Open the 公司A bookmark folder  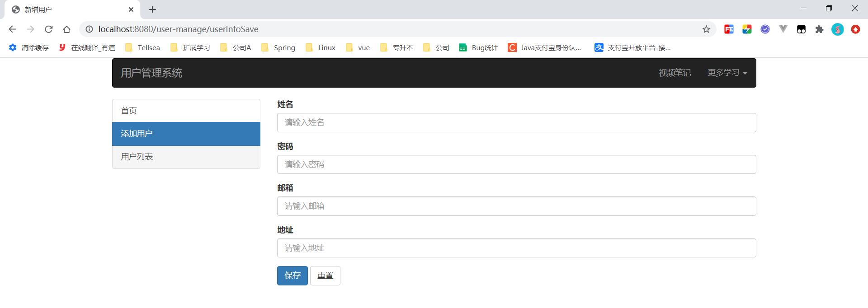pos(236,47)
